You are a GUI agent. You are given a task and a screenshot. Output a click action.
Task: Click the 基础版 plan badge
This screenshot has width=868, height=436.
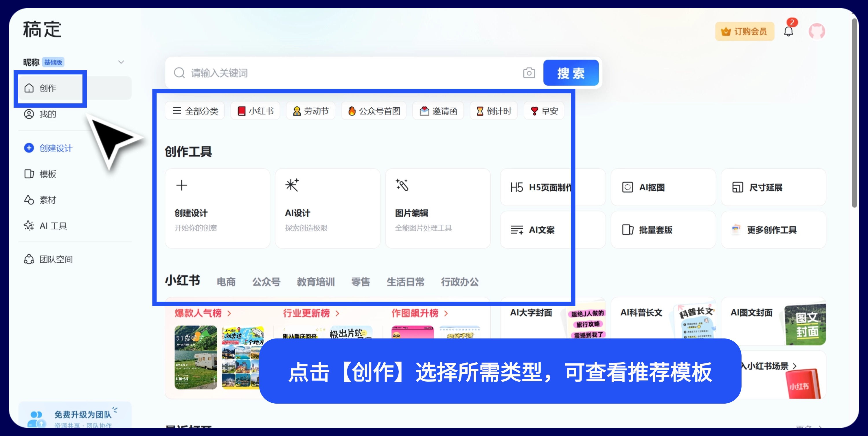53,62
